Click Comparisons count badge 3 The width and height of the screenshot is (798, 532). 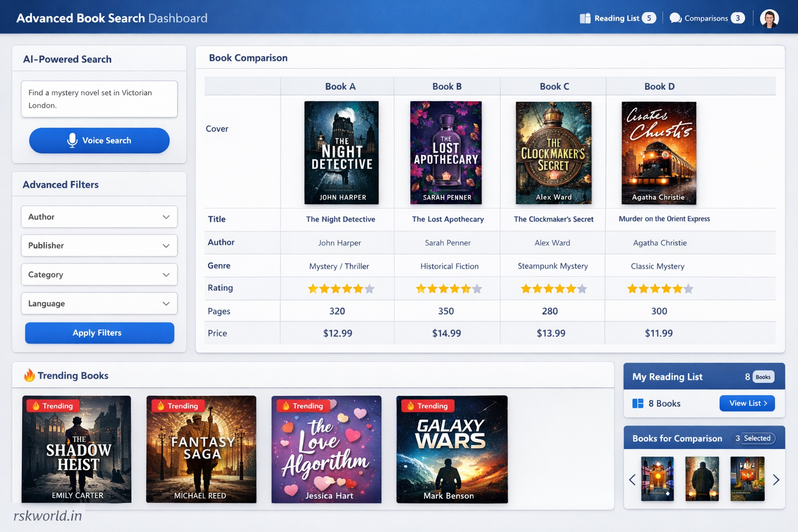(738, 18)
